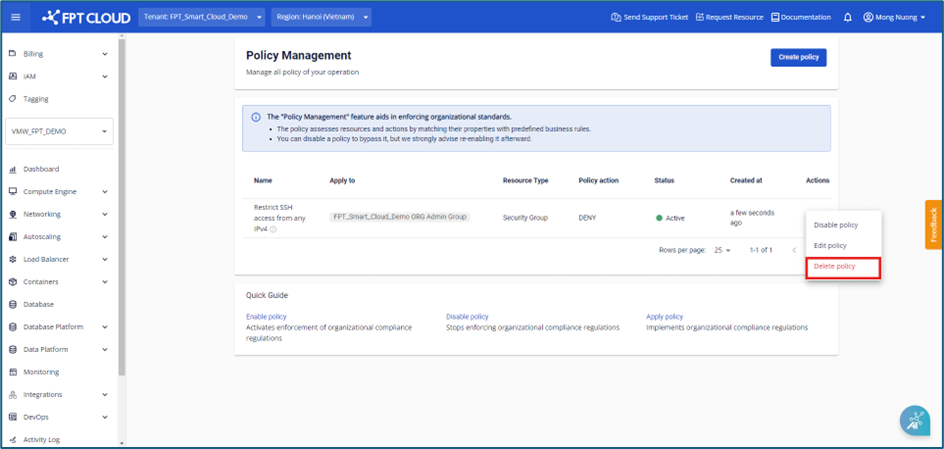Open the notifications bell
The height and width of the screenshot is (449, 944).
[x=848, y=17]
